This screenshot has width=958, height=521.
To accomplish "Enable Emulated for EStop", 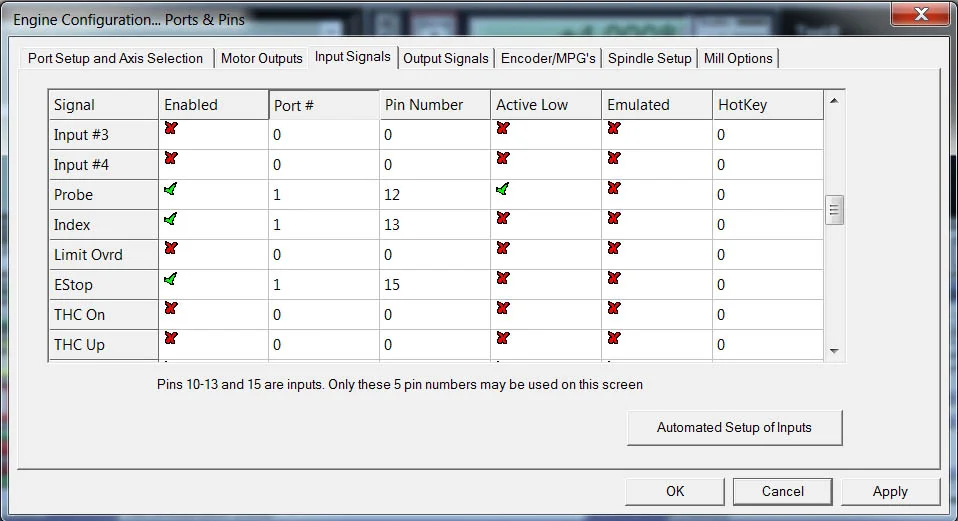I will coord(614,277).
